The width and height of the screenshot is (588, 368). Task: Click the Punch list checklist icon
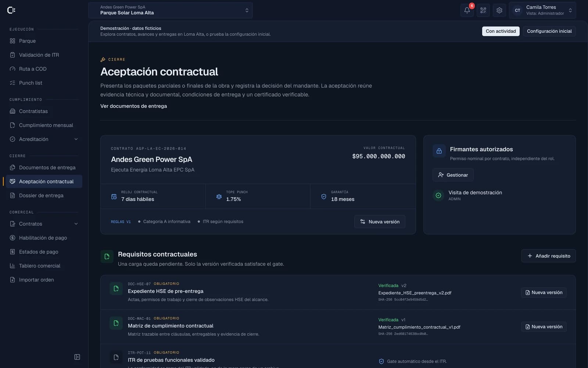[12, 83]
